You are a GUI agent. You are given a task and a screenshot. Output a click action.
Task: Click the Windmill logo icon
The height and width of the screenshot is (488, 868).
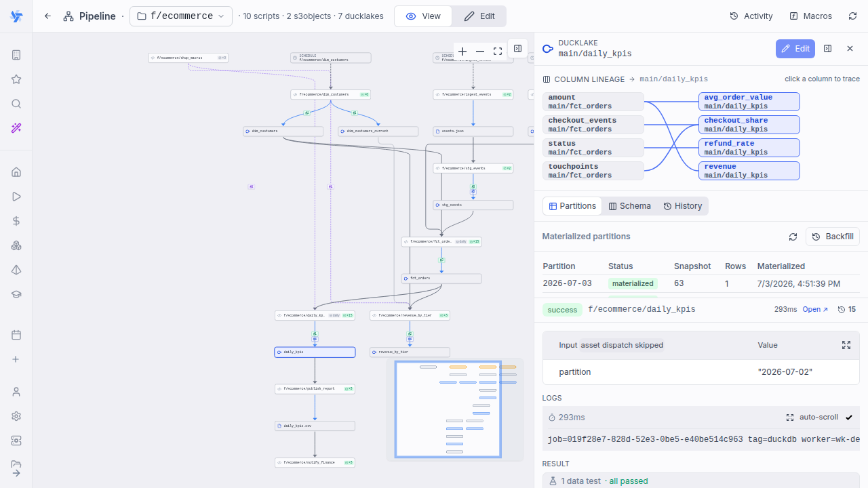point(16,16)
